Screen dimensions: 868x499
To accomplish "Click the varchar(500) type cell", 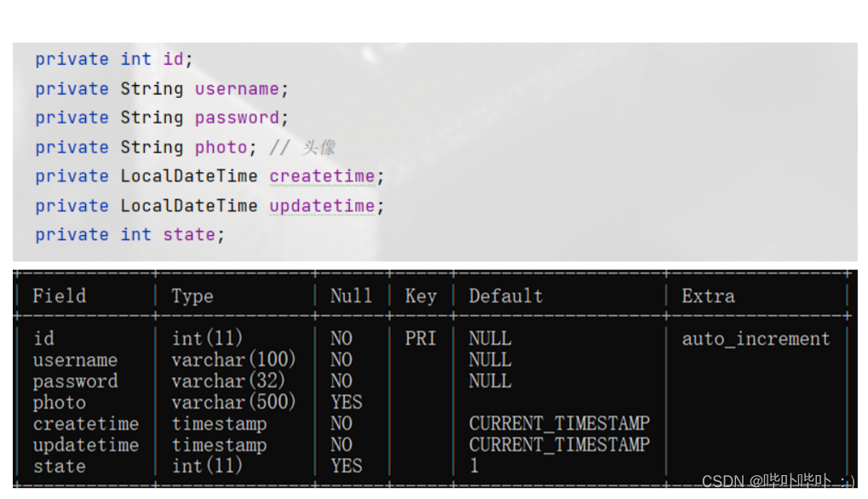I will 233,402.
